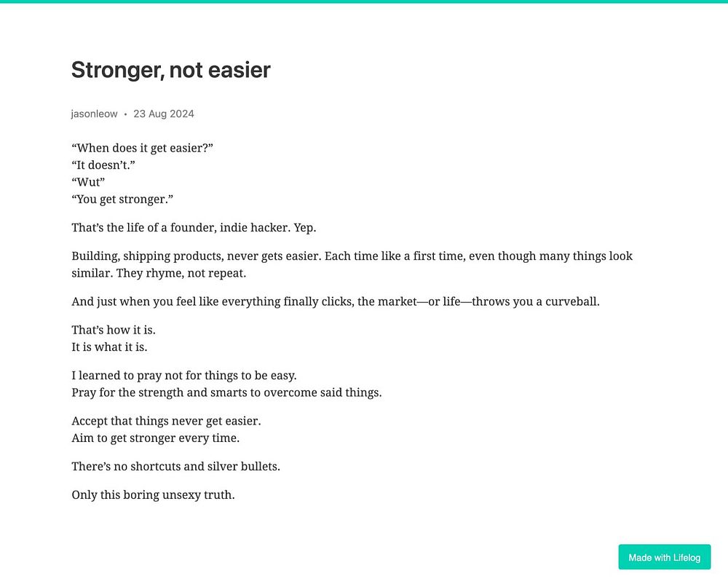
Task: Click the teal progress bar at top
Action: coord(364,1)
